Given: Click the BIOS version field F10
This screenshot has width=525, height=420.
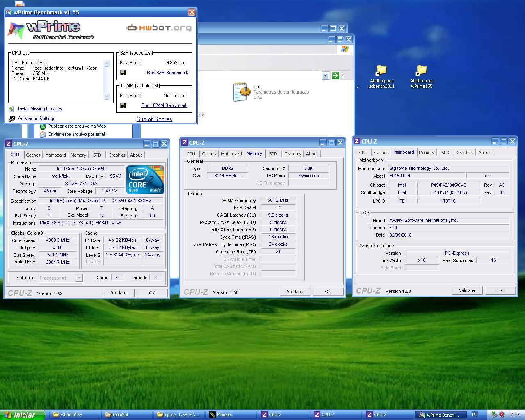Looking at the screenshot, I should point(448,228).
